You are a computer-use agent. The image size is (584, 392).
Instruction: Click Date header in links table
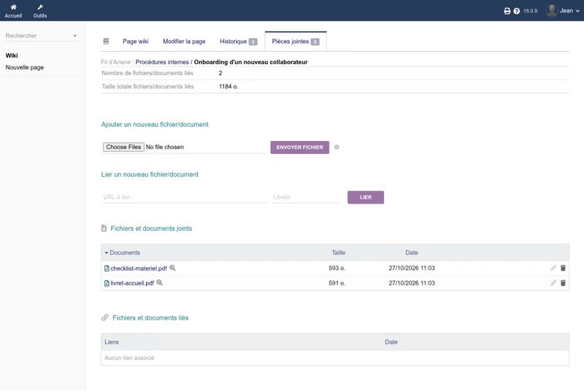(391, 342)
